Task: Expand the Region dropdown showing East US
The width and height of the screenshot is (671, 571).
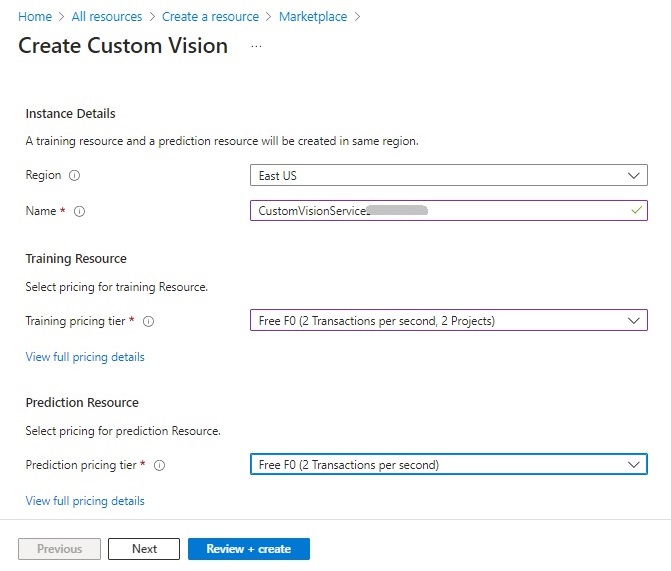Action: point(448,175)
